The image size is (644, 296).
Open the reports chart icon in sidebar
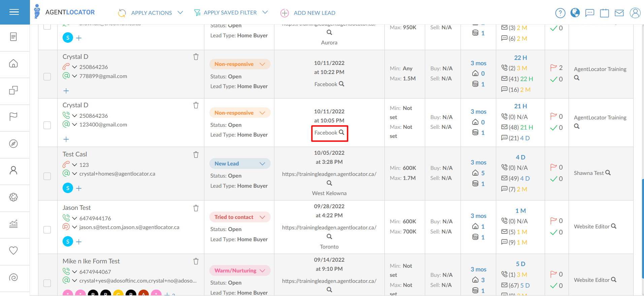pos(13,224)
